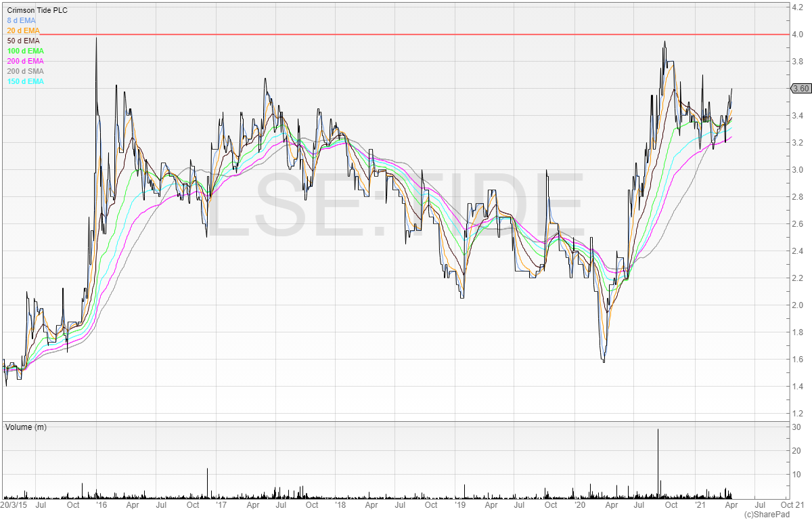Click the 4.2 price axis label
The width and height of the screenshot is (812, 520).
(798, 7)
